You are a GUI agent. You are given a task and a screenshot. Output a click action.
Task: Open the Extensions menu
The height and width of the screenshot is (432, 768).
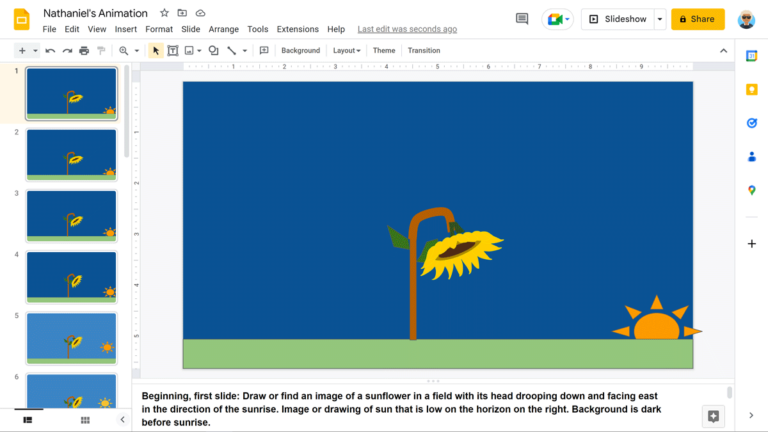(x=297, y=29)
